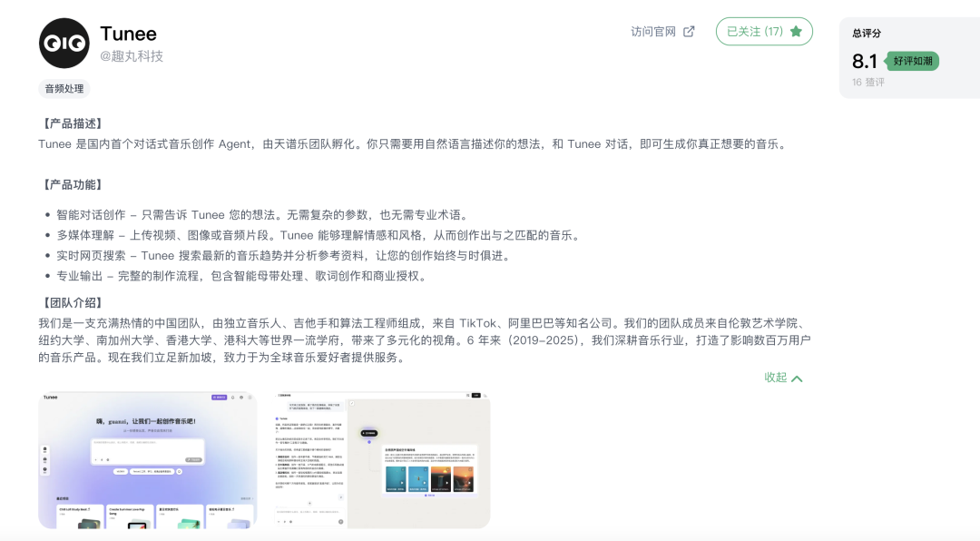Viewport: 980px width, 541px height.
Task: Open the external link icon beside 访问官网
Action: pyautogui.click(x=689, y=31)
